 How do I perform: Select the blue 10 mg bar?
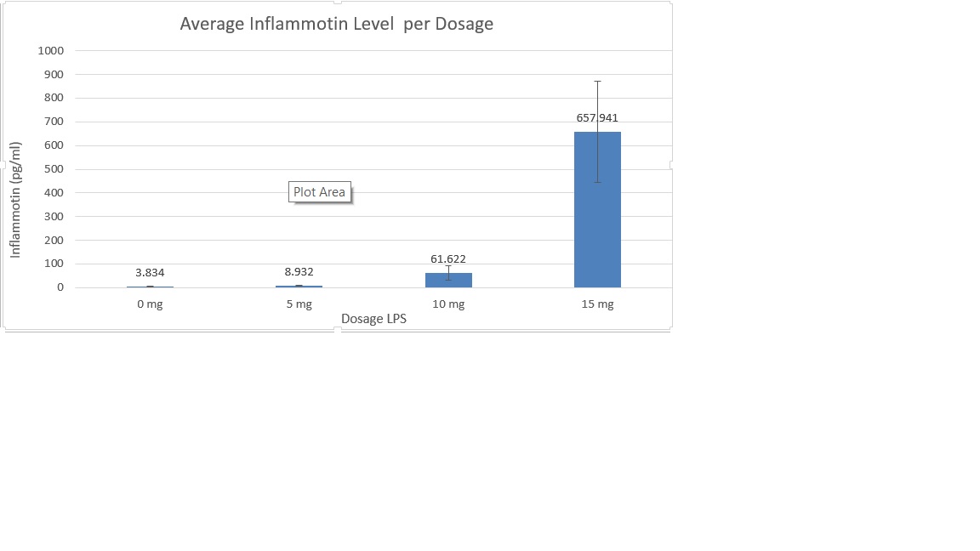tap(448, 281)
